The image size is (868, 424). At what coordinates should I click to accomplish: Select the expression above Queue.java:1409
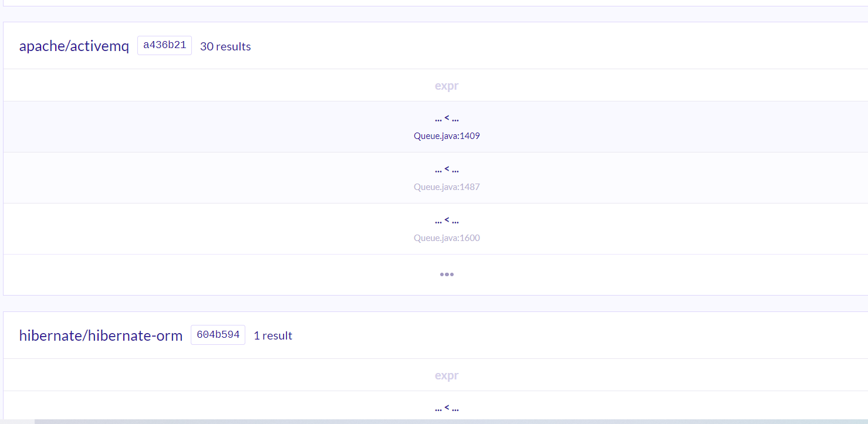point(447,118)
